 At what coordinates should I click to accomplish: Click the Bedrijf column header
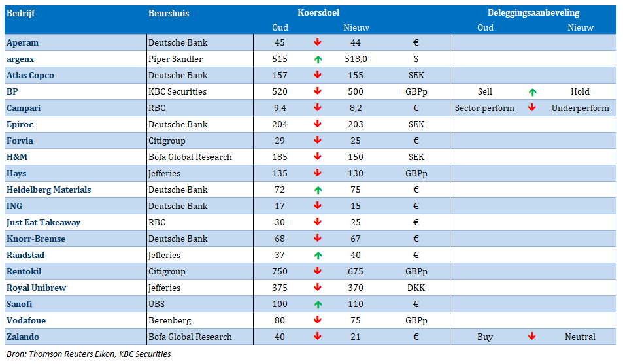(21, 13)
